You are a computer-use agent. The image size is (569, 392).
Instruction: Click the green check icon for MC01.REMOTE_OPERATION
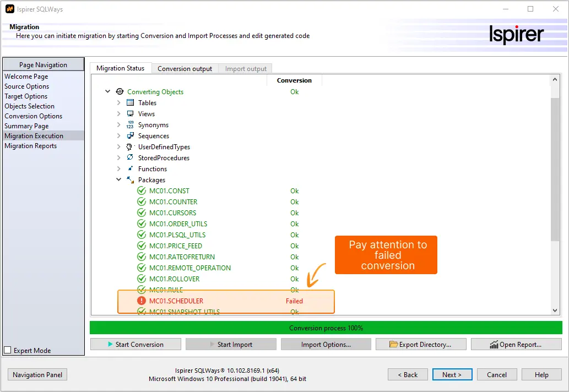[x=142, y=268]
